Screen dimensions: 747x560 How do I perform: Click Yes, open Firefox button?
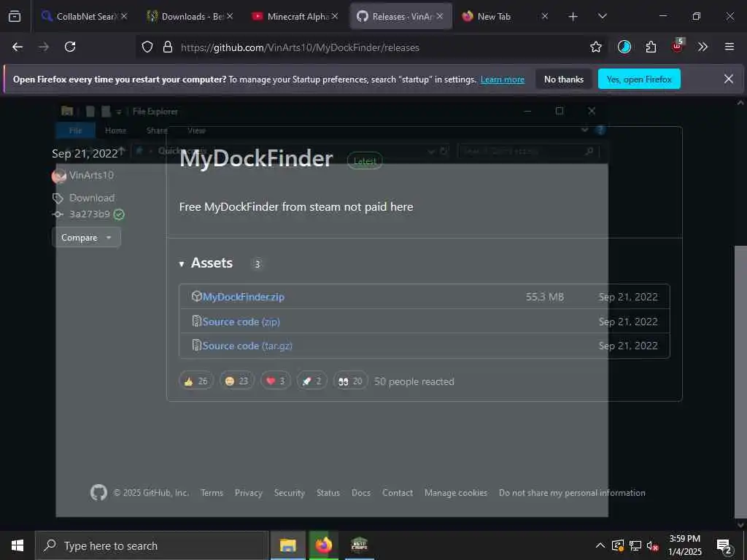click(x=639, y=79)
